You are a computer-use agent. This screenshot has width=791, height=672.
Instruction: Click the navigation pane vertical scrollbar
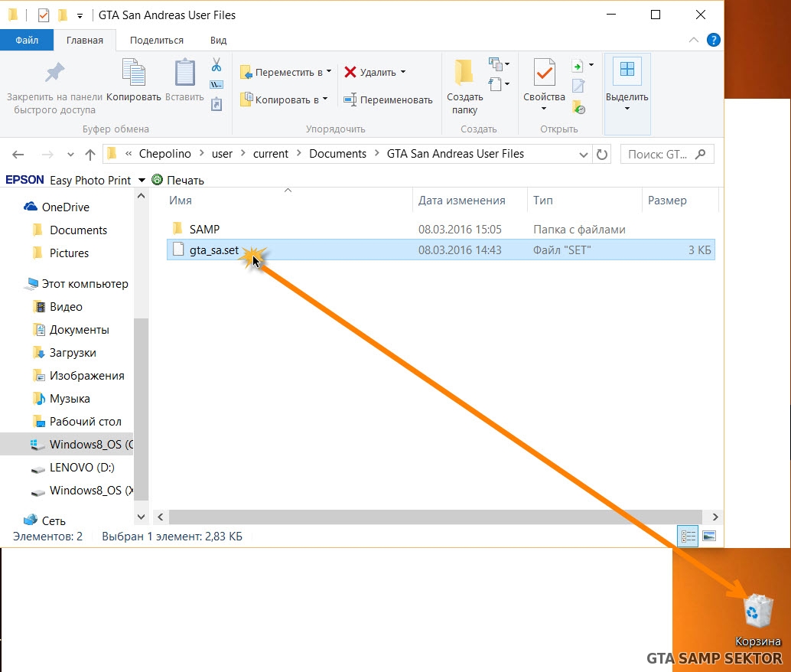(142, 409)
